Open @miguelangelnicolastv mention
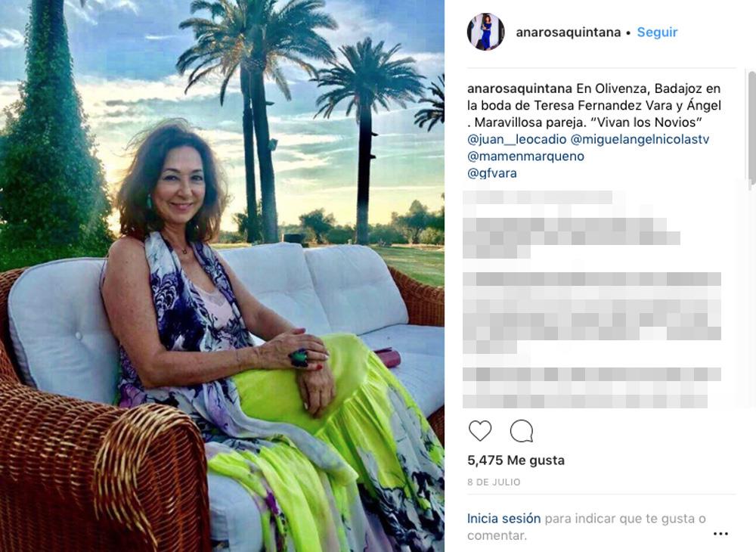 tap(640, 139)
